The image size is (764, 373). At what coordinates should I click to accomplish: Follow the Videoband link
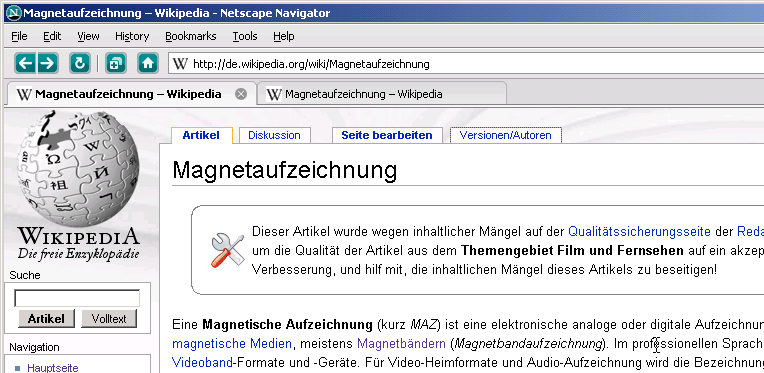(x=203, y=363)
